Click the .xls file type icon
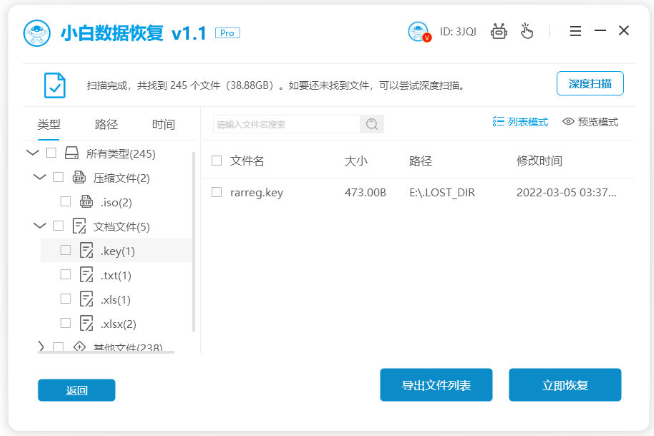654x436 pixels. [x=86, y=299]
